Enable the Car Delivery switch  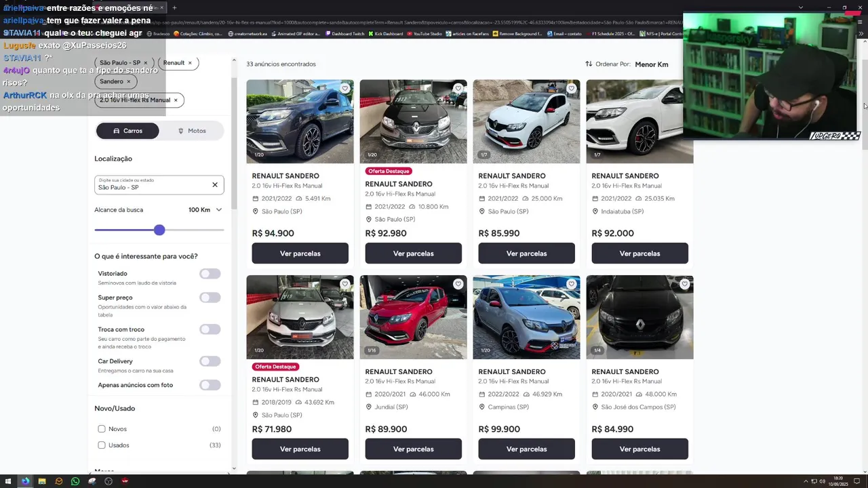point(210,361)
